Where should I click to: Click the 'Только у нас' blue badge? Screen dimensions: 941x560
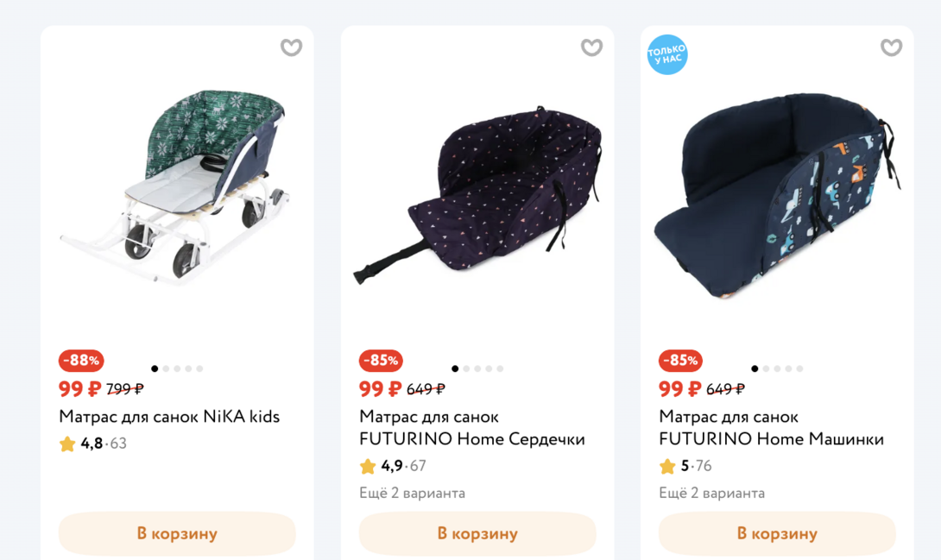click(667, 54)
